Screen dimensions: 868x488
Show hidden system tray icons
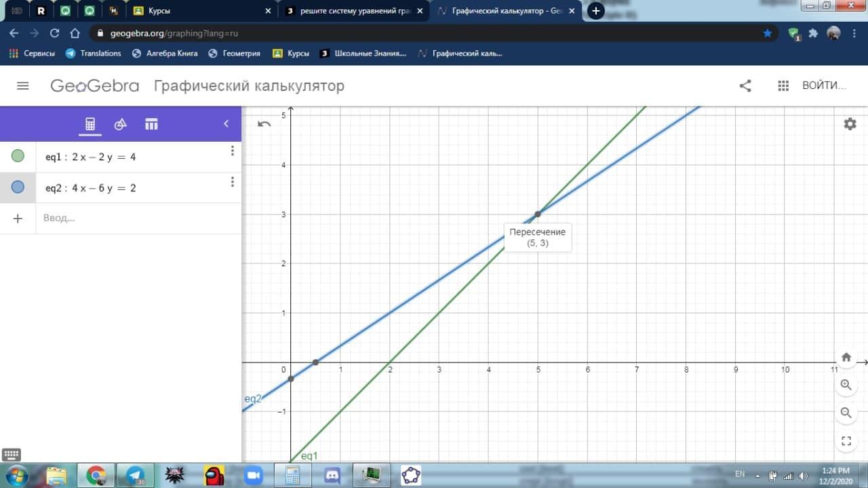[x=757, y=475]
